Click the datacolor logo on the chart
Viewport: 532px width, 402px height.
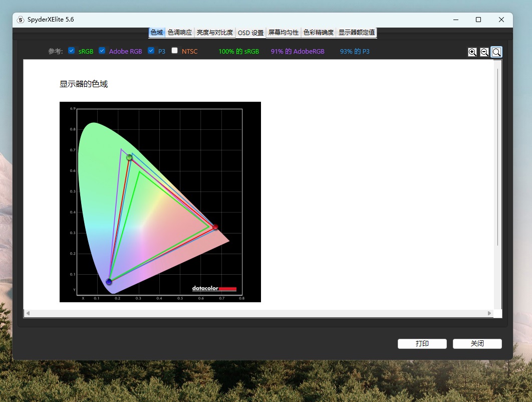click(x=214, y=289)
